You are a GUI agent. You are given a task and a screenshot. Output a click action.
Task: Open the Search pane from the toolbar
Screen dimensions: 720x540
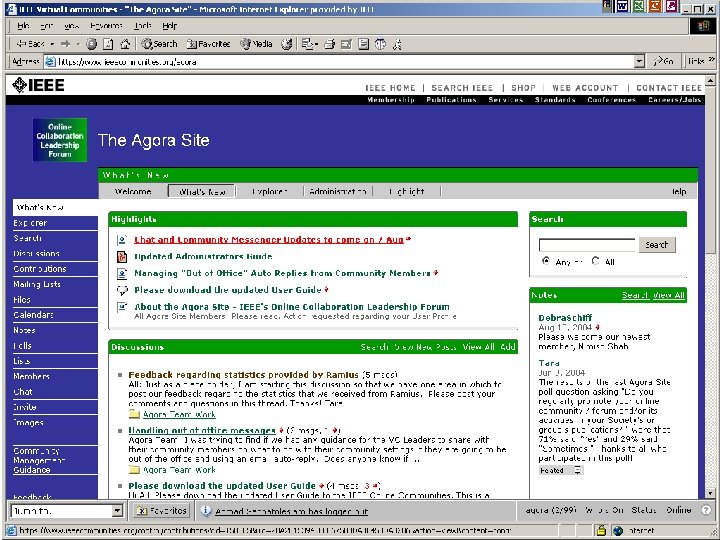159,44
